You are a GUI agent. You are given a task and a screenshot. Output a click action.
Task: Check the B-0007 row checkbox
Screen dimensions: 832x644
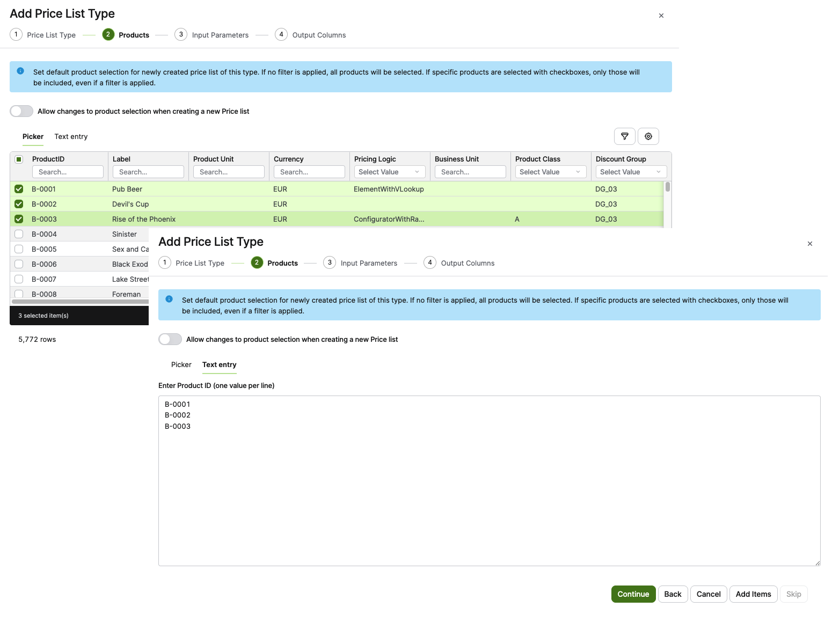tap(19, 279)
